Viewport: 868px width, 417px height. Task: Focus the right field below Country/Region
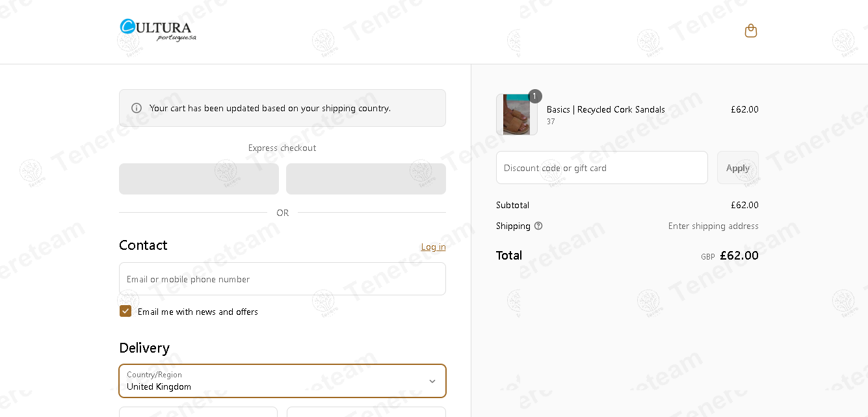point(366,412)
